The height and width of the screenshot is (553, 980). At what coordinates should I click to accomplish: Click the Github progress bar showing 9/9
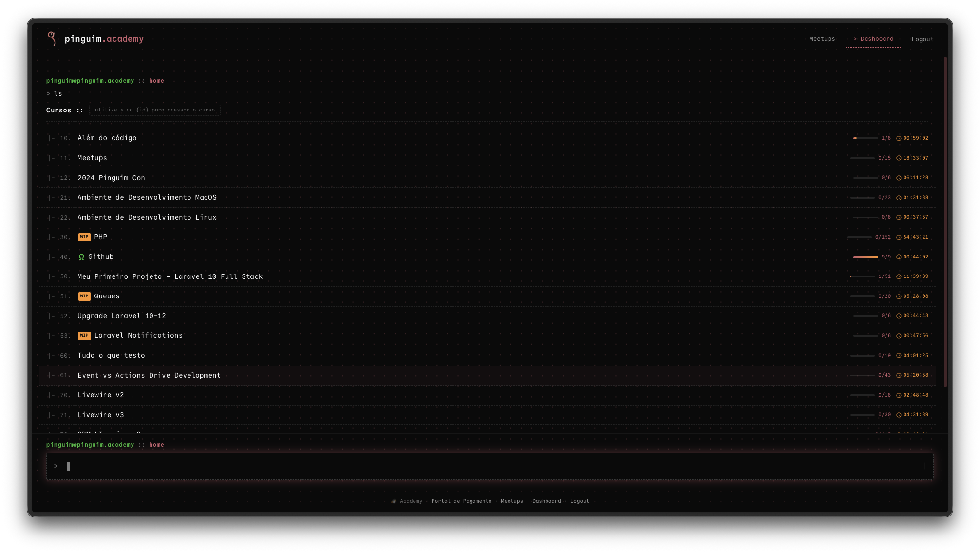pyautogui.click(x=865, y=257)
